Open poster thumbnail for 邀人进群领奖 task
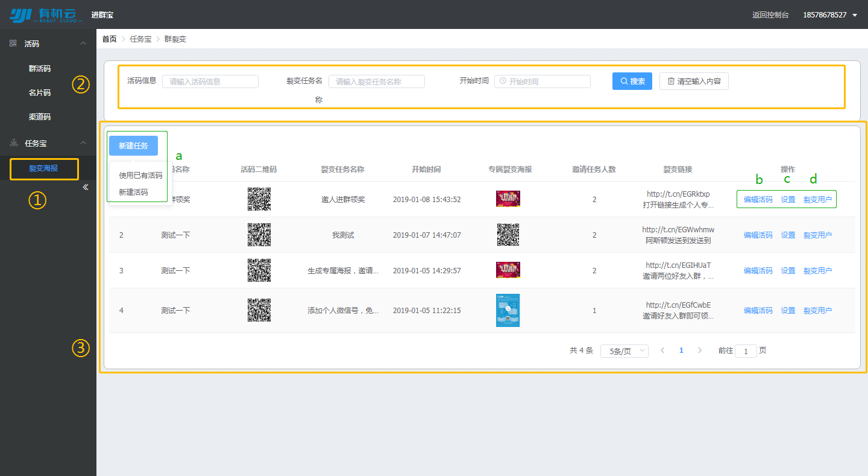Screen dimensions: 868x476 coord(508,199)
